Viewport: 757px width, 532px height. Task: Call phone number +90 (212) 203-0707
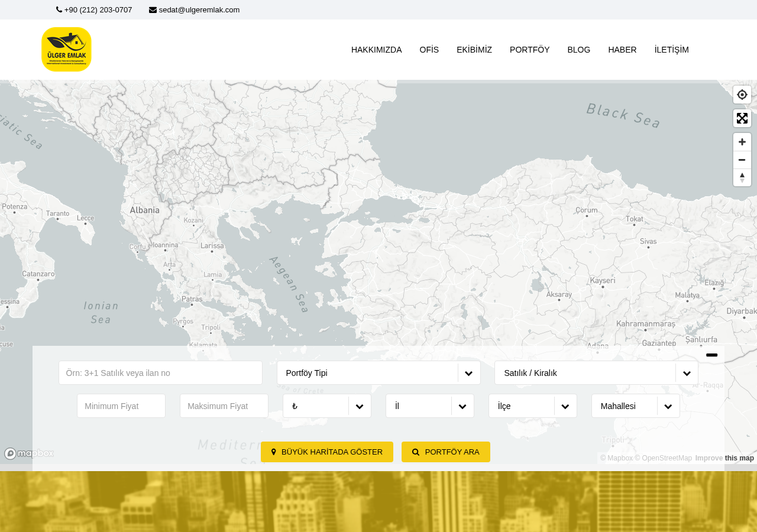94,9
